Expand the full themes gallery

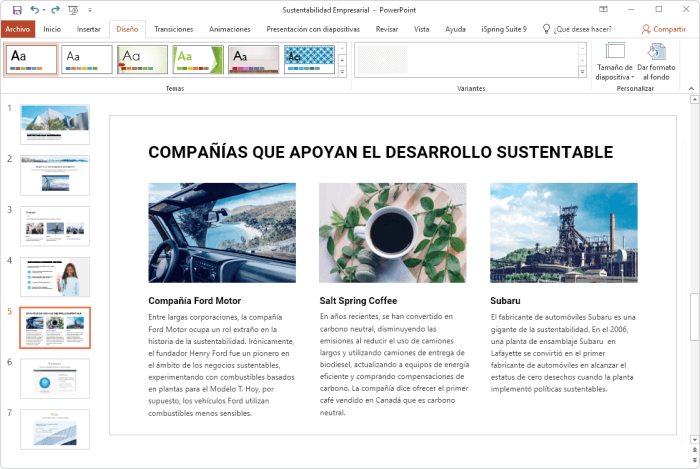pos(342,71)
